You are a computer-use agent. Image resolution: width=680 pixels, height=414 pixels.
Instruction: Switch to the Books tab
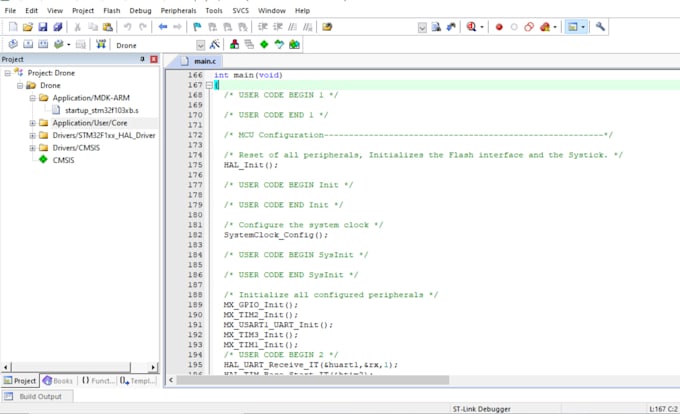tap(58, 381)
